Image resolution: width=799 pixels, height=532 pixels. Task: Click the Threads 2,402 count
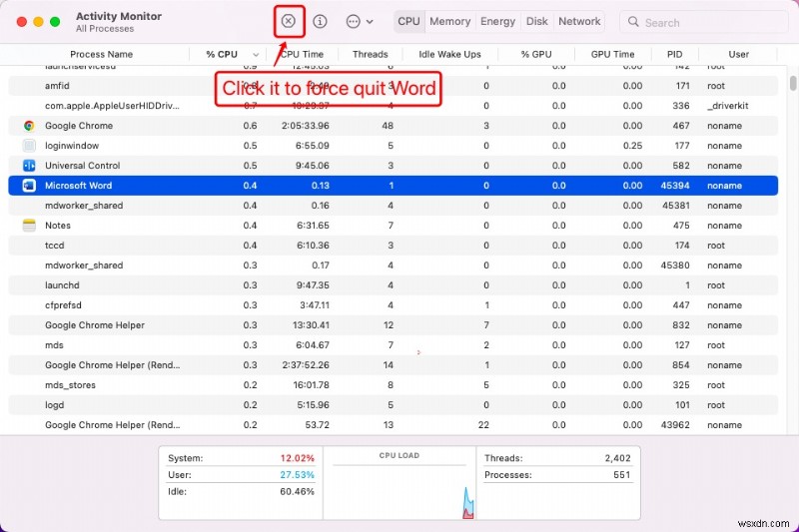coord(617,458)
